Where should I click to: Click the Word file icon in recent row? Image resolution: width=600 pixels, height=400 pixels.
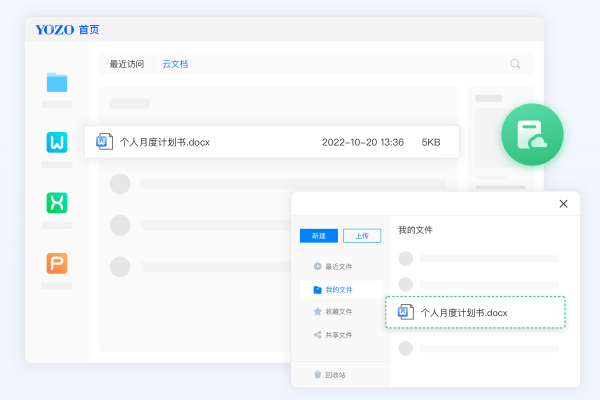102,142
